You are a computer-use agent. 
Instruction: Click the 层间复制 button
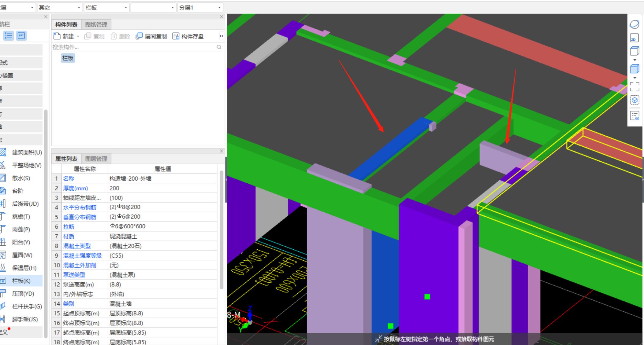click(x=151, y=36)
